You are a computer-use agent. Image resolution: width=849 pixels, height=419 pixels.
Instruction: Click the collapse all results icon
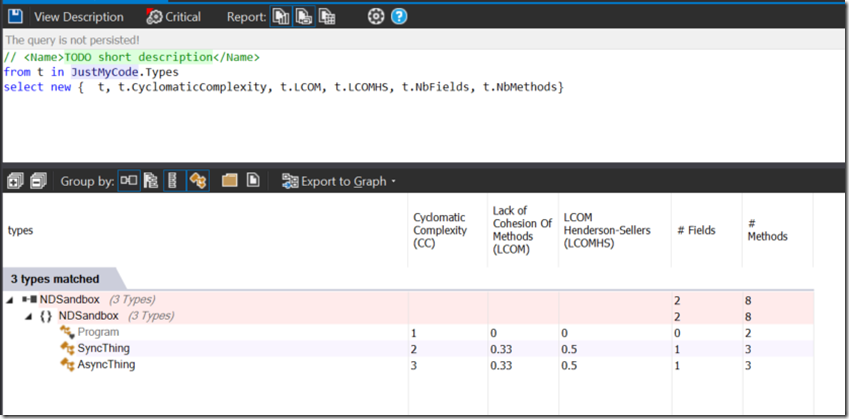[x=38, y=181]
